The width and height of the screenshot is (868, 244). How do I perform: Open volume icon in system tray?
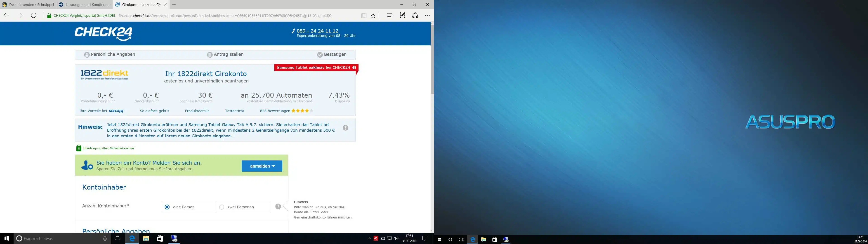(x=396, y=238)
